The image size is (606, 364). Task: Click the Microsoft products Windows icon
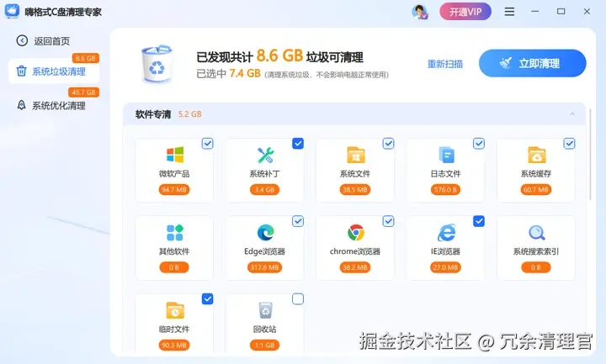pyautogui.click(x=175, y=155)
